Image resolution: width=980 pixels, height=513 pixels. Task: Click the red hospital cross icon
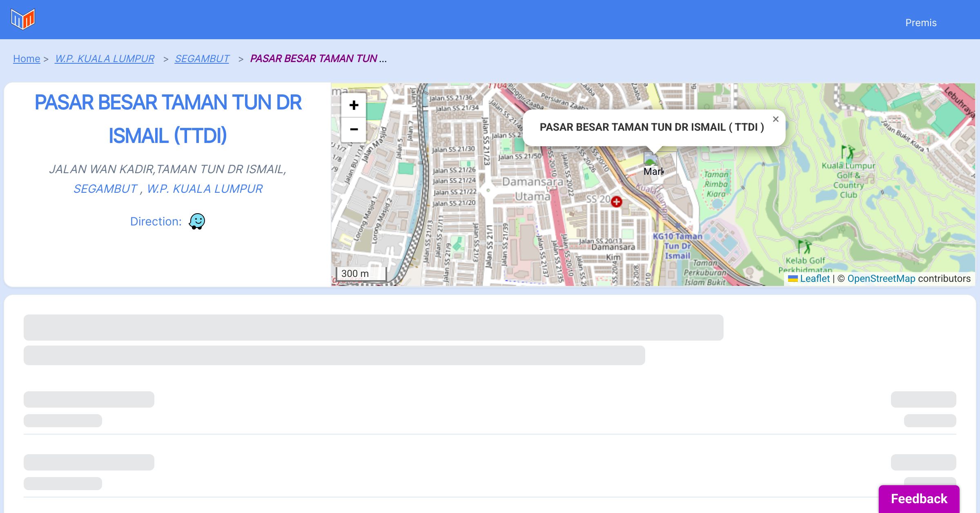click(x=617, y=201)
